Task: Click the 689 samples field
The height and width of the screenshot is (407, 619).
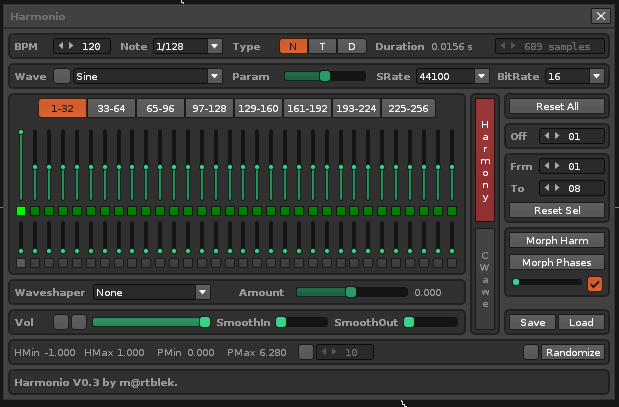Action: (x=550, y=46)
